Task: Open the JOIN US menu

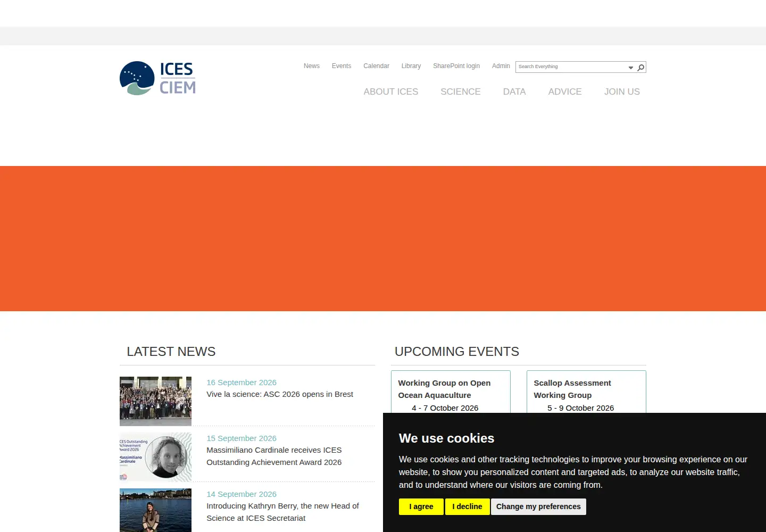Action: [x=622, y=92]
